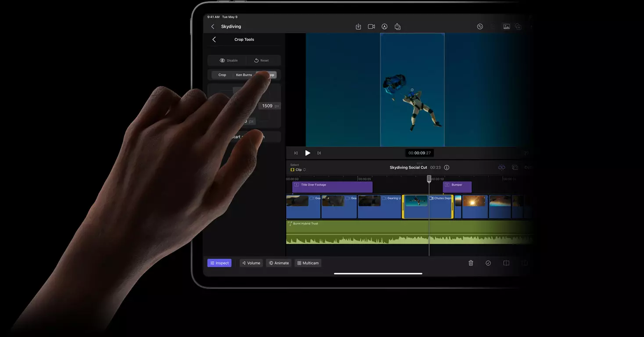Tap the title icon on the Bumper clip
This screenshot has height=337, width=644.
click(447, 185)
